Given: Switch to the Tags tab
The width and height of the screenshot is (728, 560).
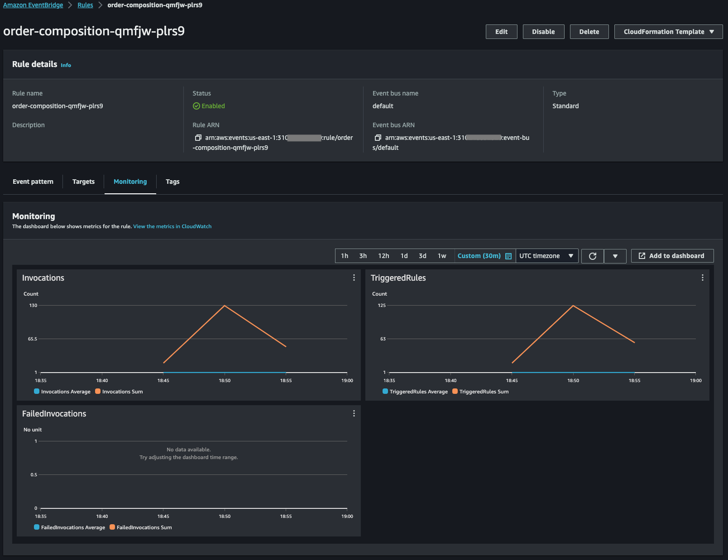Looking at the screenshot, I should 172,182.
